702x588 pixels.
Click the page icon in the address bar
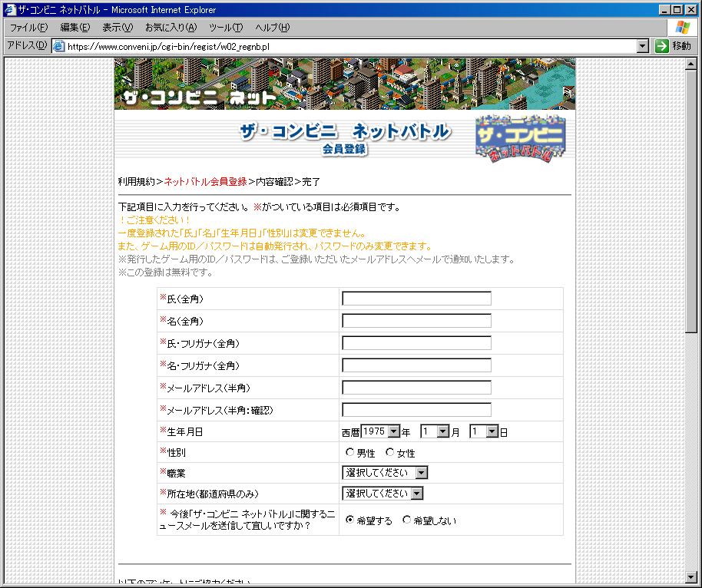click(x=59, y=46)
